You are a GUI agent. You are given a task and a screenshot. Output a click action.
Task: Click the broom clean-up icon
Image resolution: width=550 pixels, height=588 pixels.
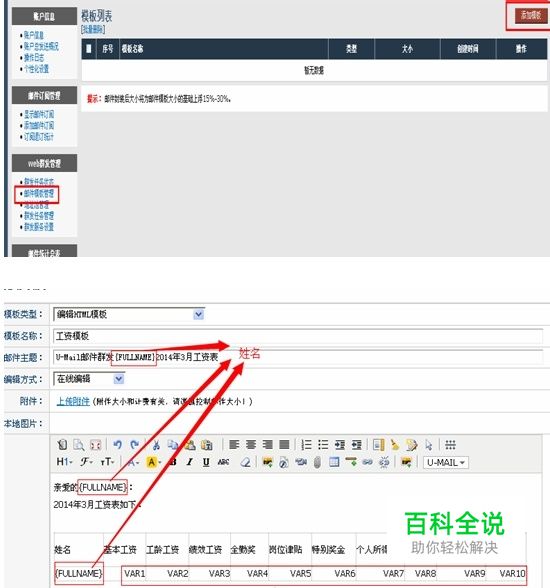[x=395, y=445]
